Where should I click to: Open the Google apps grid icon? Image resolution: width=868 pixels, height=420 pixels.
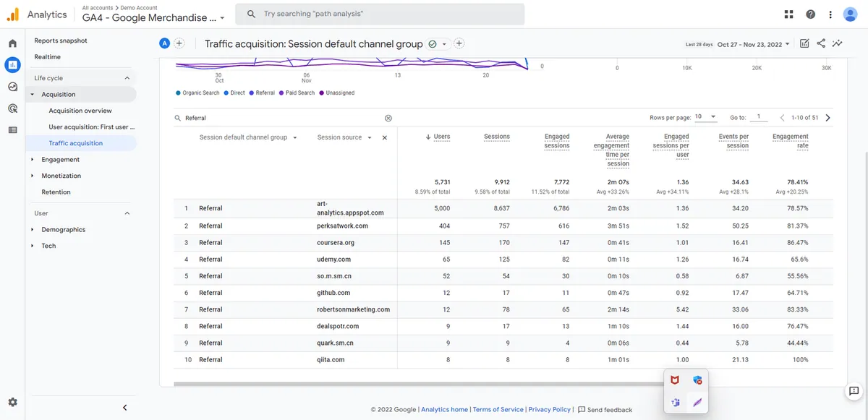point(788,14)
